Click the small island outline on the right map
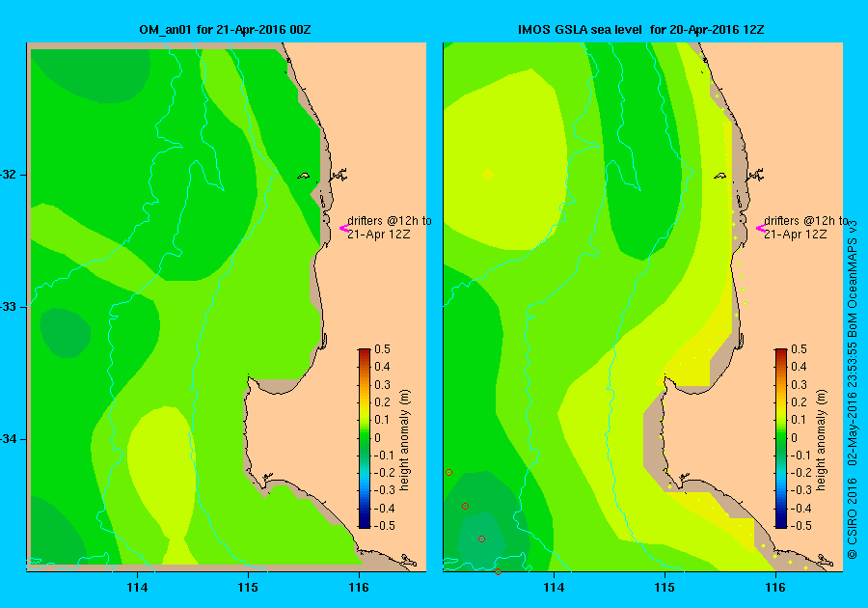This screenshot has height=608, width=868. pos(719,176)
